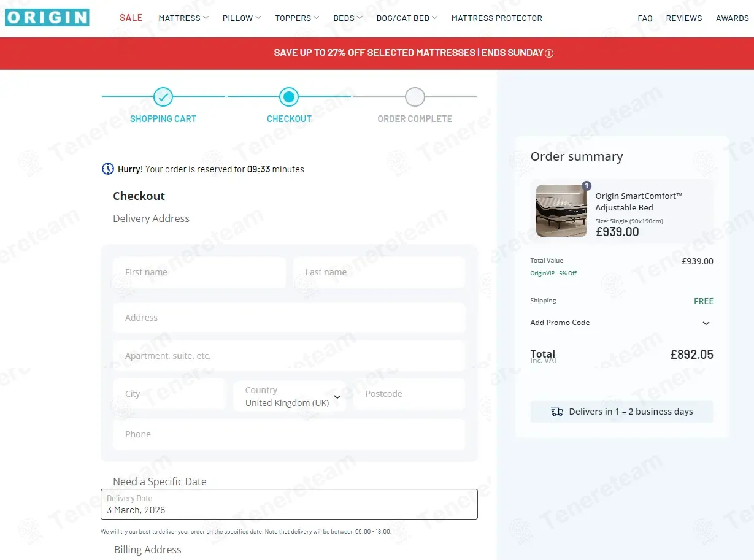Image resolution: width=754 pixels, height=560 pixels.
Task: Click the Order Complete step circle
Action: [x=415, y=97]
